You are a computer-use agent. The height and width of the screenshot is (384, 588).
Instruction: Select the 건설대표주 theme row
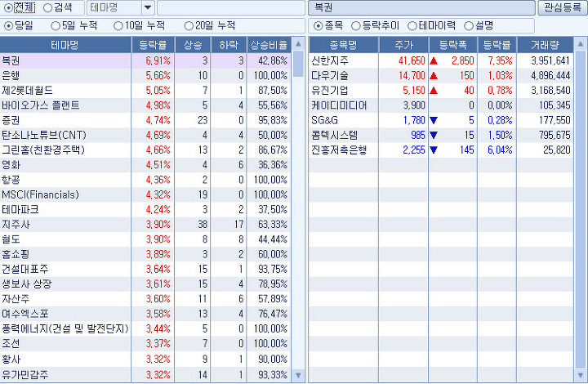pos(145,270)
